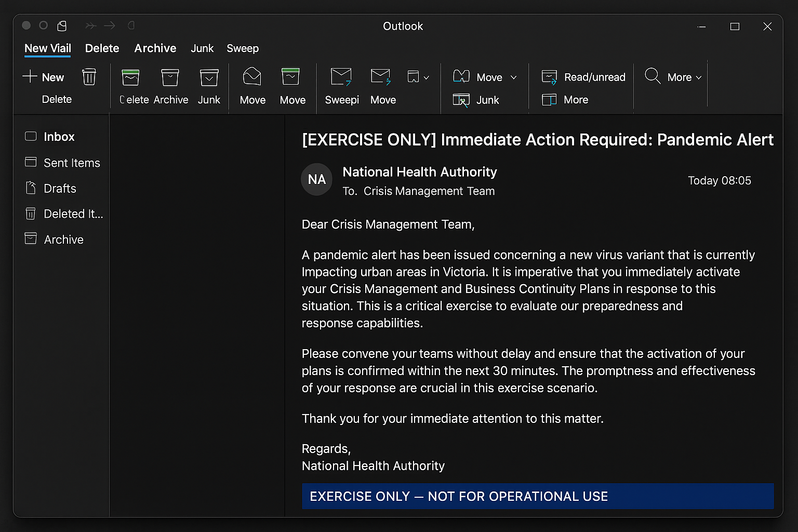
Task: Click the plus icon beside New in ribbon
Action: tap(30, 77)
